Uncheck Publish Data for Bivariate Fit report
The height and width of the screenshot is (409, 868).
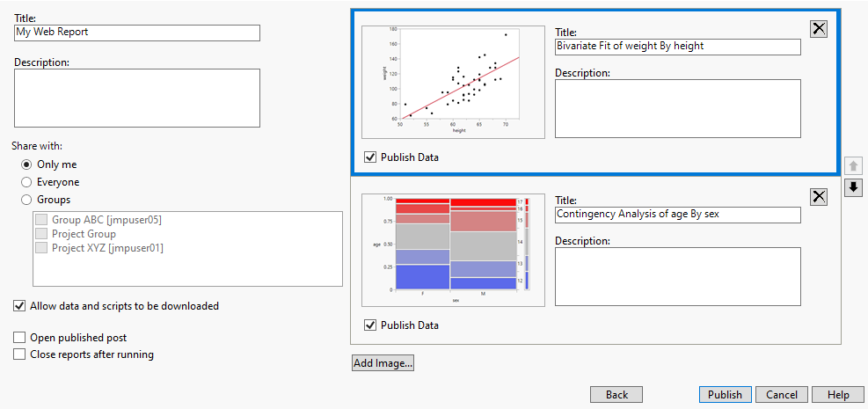pos(369,157)
